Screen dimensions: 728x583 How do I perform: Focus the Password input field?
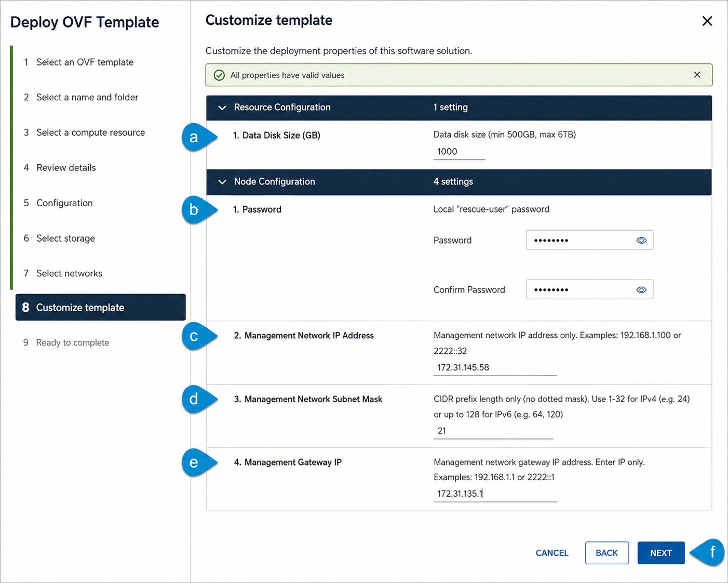click(x=589, y=240)
